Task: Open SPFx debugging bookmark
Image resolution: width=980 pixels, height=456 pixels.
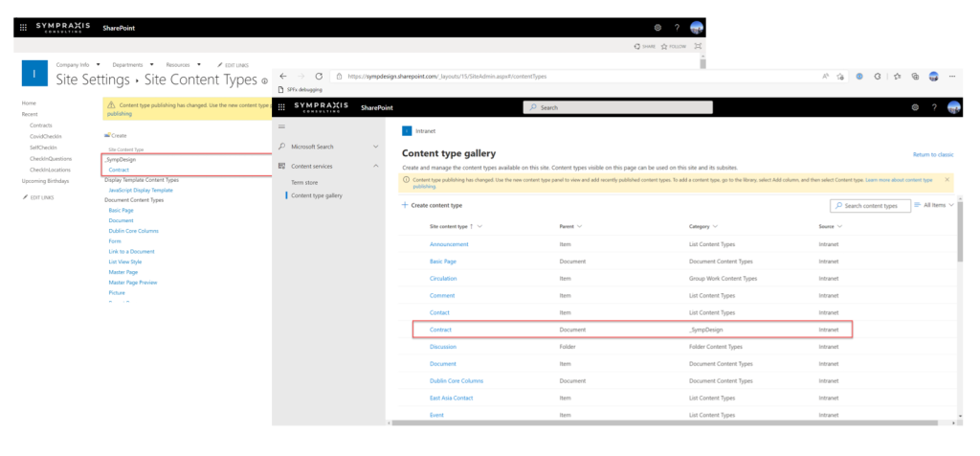Action: point(300,89)
